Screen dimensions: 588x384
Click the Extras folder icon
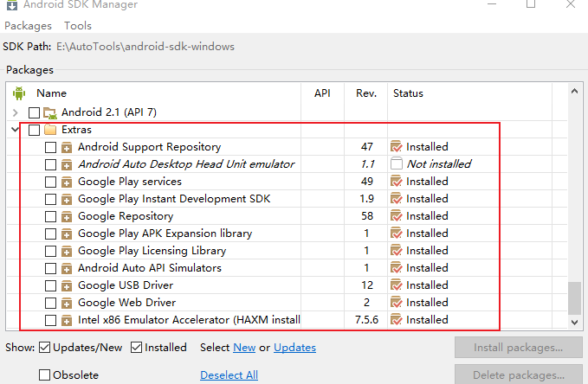(50, 130)
